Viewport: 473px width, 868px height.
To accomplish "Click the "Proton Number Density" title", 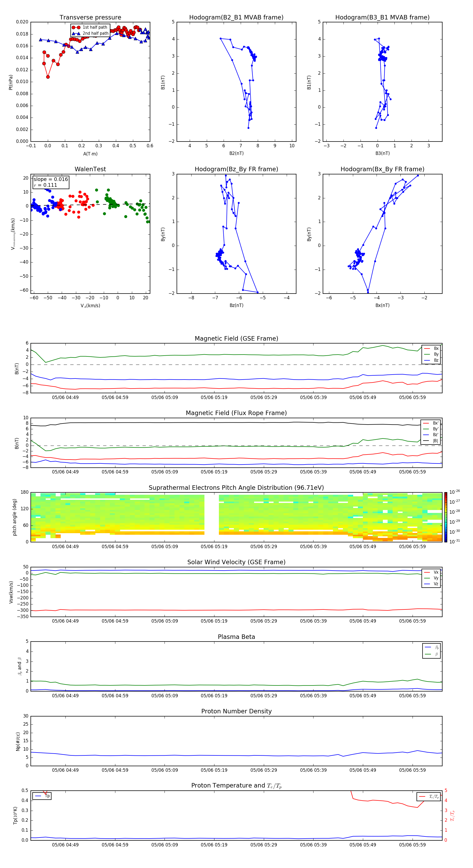I will point(236,711).
